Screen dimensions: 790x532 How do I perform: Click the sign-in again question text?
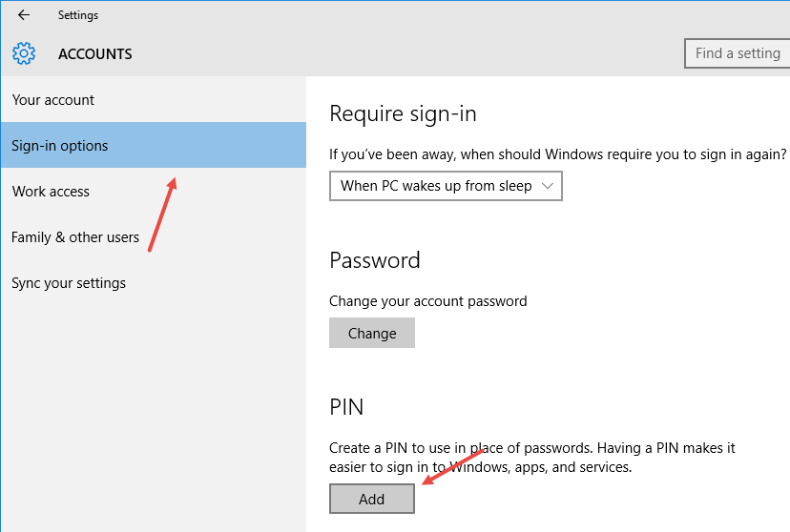(557, 153)
